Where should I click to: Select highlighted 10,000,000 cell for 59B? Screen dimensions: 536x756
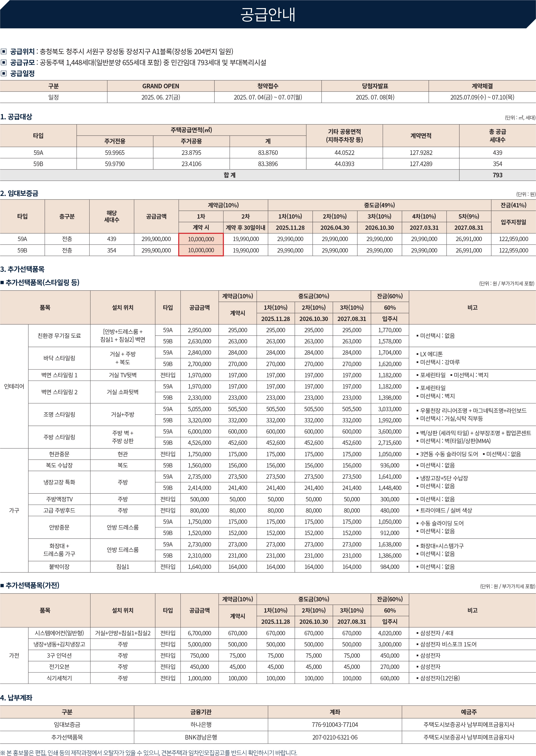(201, 250)
